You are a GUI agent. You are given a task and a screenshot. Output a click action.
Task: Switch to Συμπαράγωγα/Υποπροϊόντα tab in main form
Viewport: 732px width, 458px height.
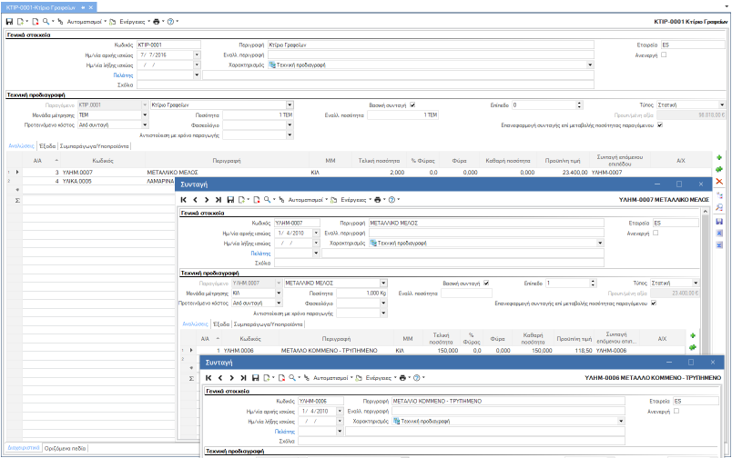[x=94, y=146]
